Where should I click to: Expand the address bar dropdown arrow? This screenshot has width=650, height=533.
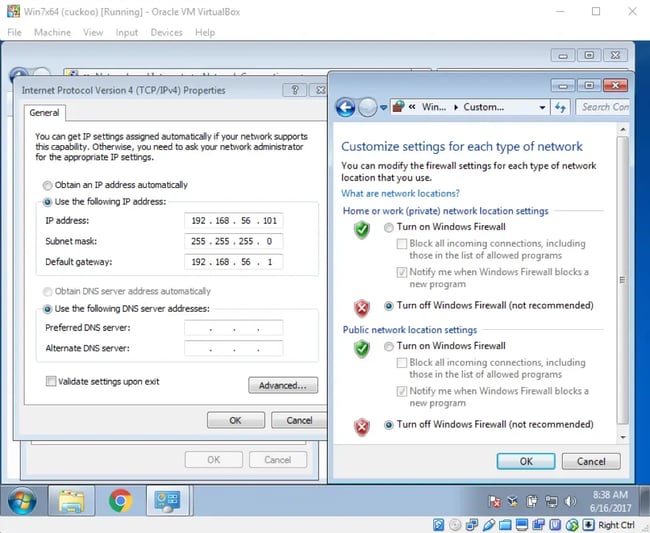tap(542, 107)
